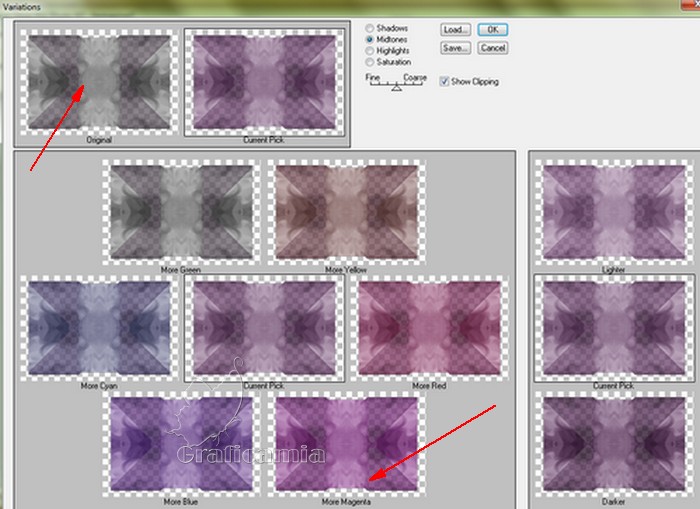Image resolution: width=700 pixels, height=509 pixels.
Task: Click the Original thumbnail to reset
Action: (x=99, y=82)
